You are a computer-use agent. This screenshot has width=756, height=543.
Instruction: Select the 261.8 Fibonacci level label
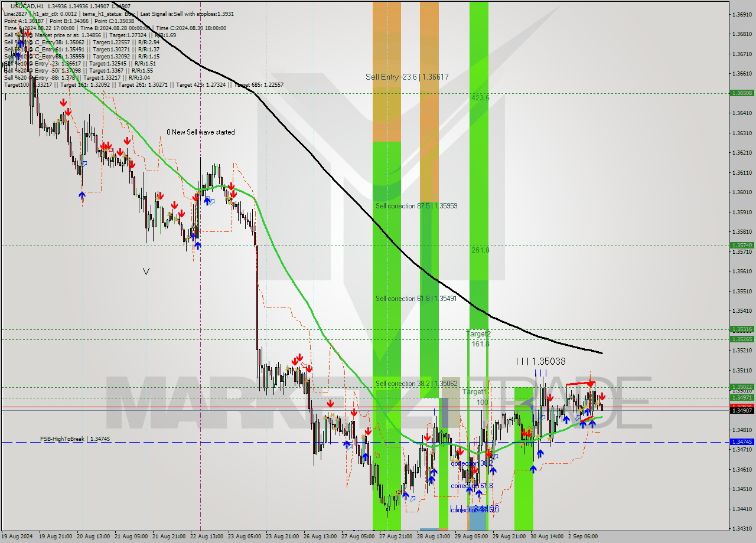480,250
